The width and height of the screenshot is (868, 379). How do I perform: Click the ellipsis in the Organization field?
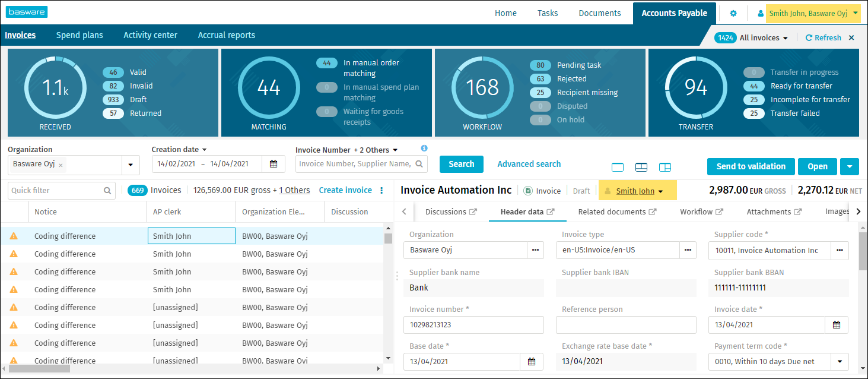[535, 250]
